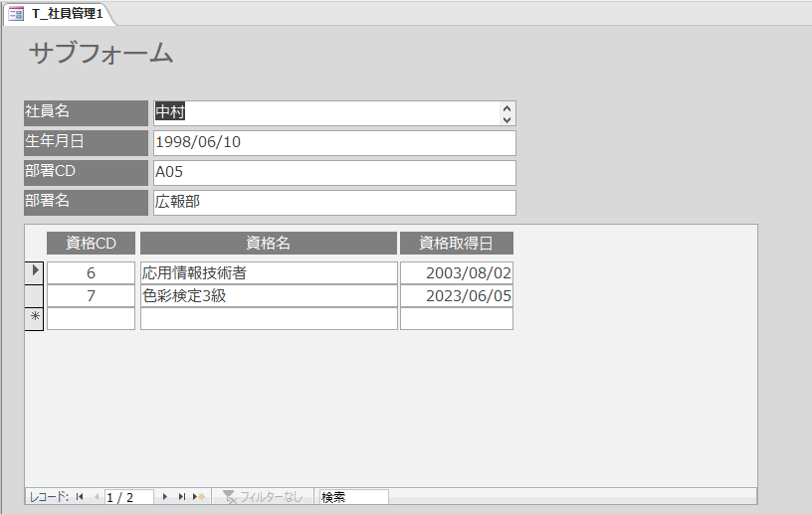Click the フィルターなし filter indicator
The image size is (812, 514).
click(x=264, y=497)
